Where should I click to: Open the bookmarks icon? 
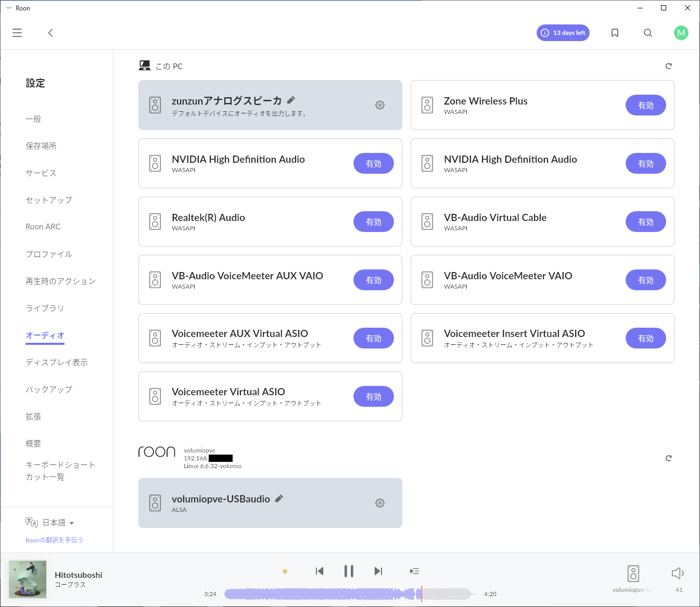615,33
